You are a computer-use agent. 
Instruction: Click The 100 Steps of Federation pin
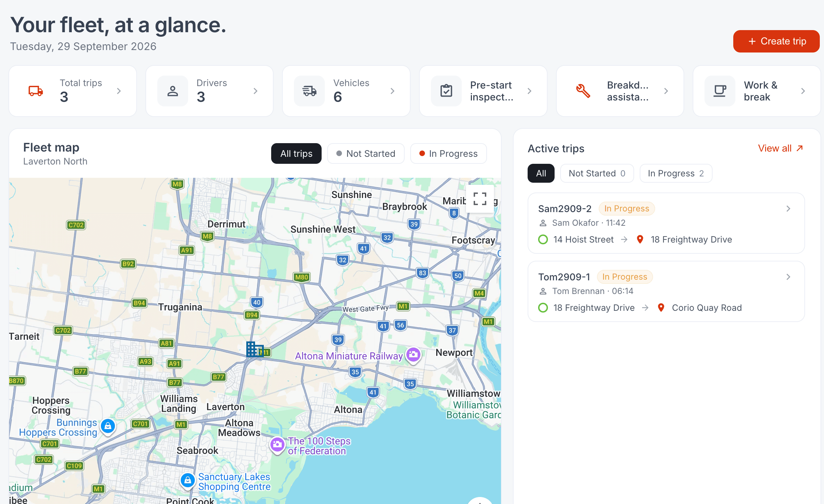(x=277, y=445)
